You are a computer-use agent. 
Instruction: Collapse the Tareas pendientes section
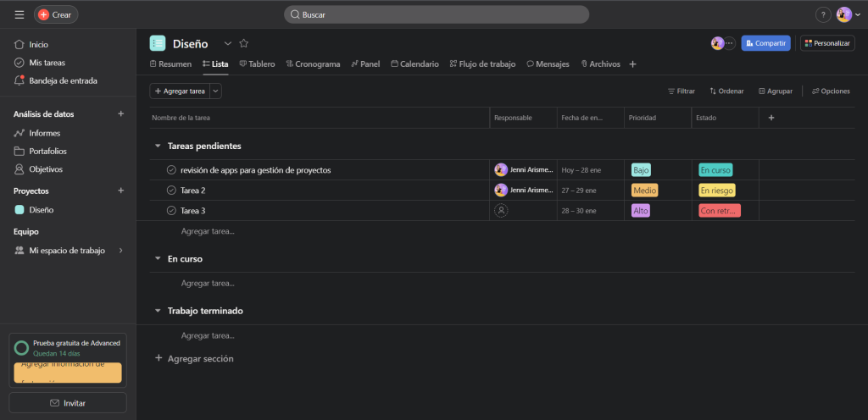[158, 146]
